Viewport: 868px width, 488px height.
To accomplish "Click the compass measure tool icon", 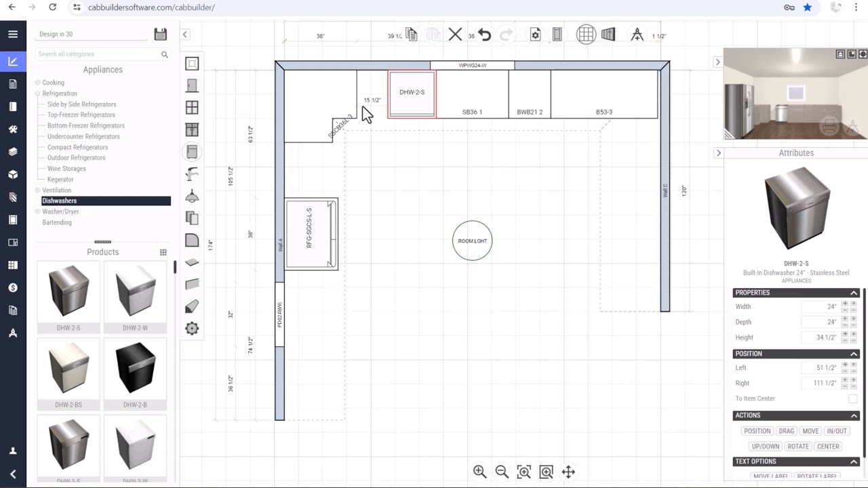I will (x=637, y=35).
